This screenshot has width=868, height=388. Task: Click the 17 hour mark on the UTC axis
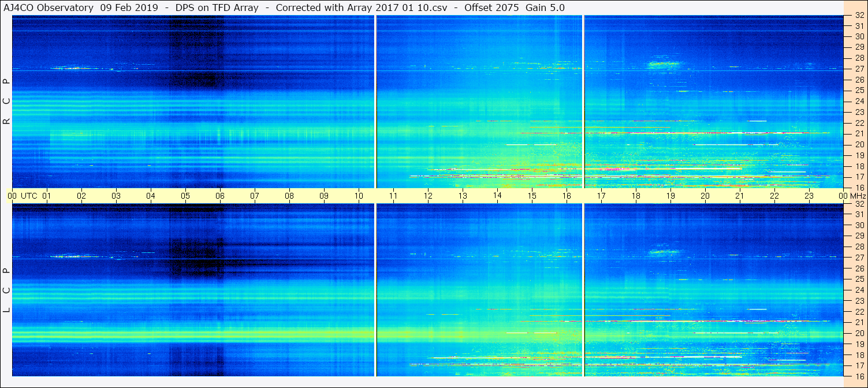pos(601,196)
